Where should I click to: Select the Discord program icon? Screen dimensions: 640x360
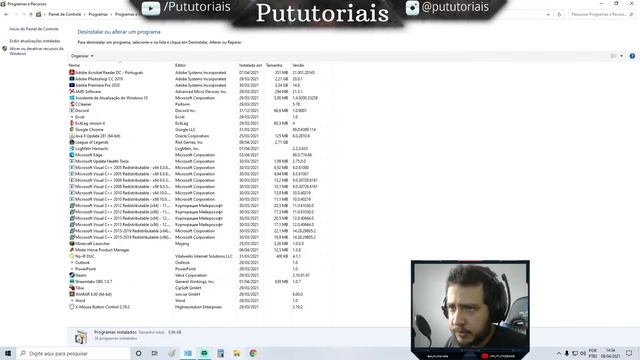[72, 111]
